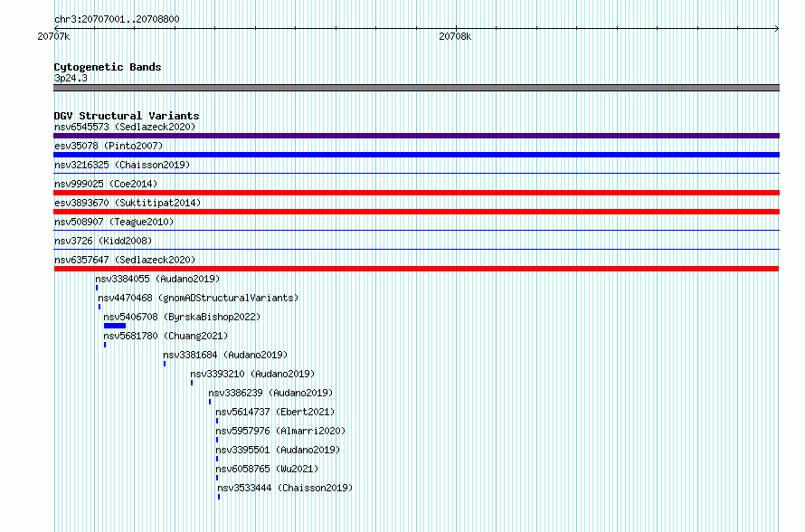This screenshot has height=532, width=805.
Task: Click the blue nsv5406708 variant block
Action: [x=115, y=326]
